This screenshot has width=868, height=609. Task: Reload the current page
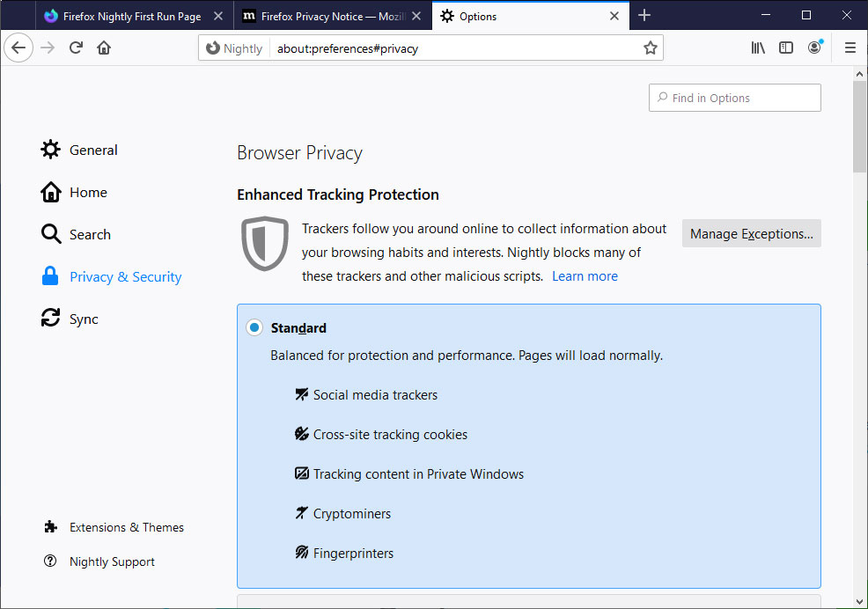click(x=76, y=48)
